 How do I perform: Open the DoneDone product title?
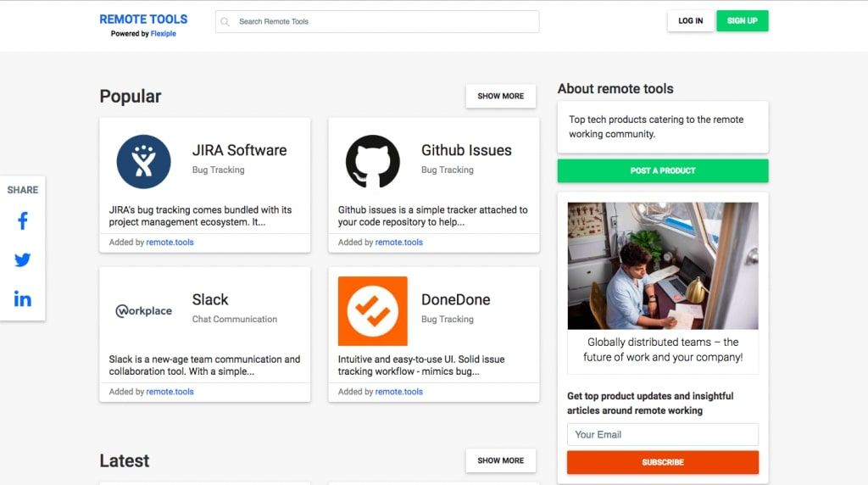click(455, 299)
